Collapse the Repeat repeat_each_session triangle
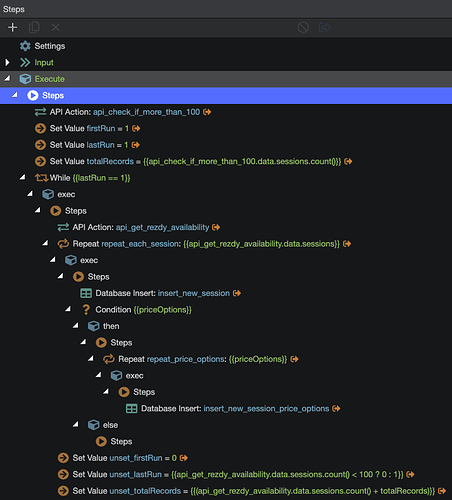 tap(45, 243)
